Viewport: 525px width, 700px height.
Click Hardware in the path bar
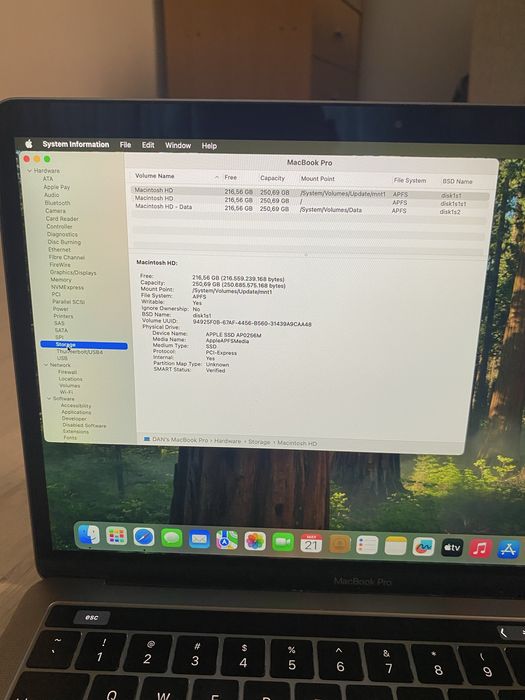point(227,441)
